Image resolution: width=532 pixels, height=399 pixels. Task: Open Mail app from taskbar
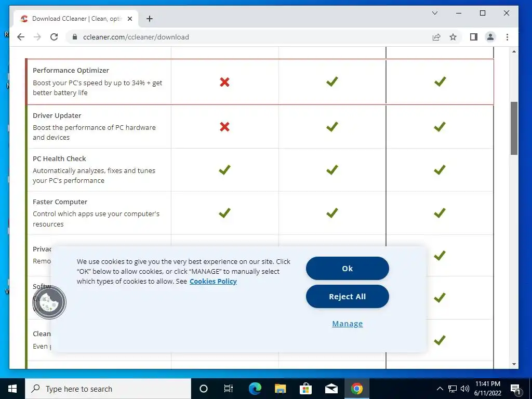pos(331,389)
